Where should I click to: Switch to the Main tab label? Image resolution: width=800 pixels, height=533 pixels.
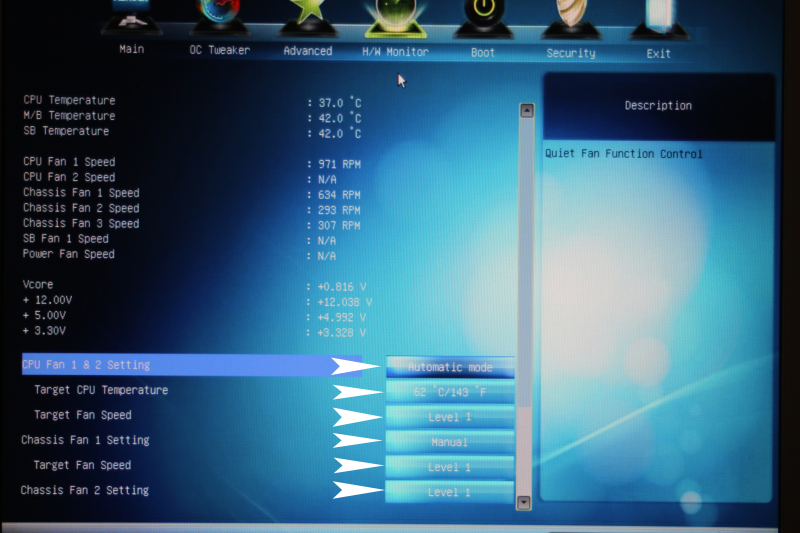[x=132, y=49]
